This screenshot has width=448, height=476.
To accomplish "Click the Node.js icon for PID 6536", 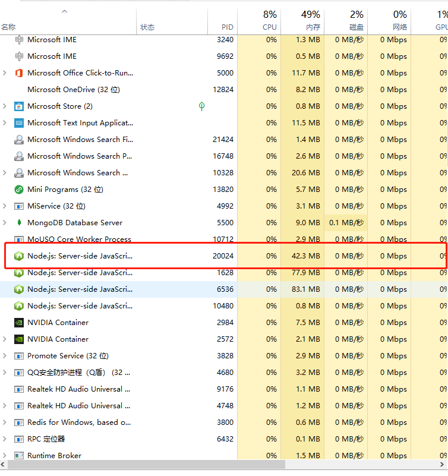I will click(19, 289).
